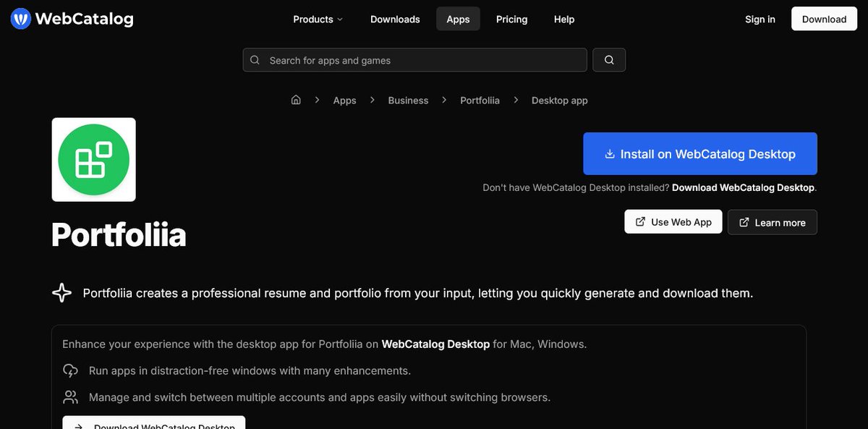Screen dimensions: 868x429
Task: Click the sparkle icon beside the app description
Action: (61, 292)
